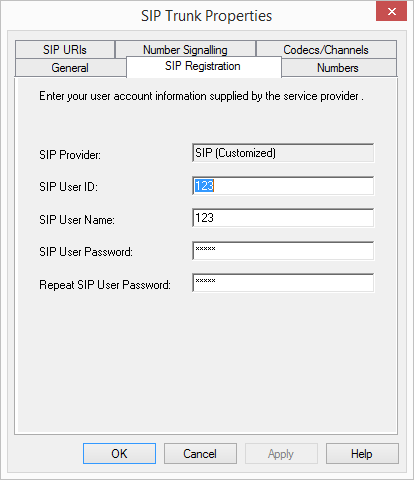414x480 pixels.
Task: Open the Number Signalling tab
Action: click(x=185, y=50)
